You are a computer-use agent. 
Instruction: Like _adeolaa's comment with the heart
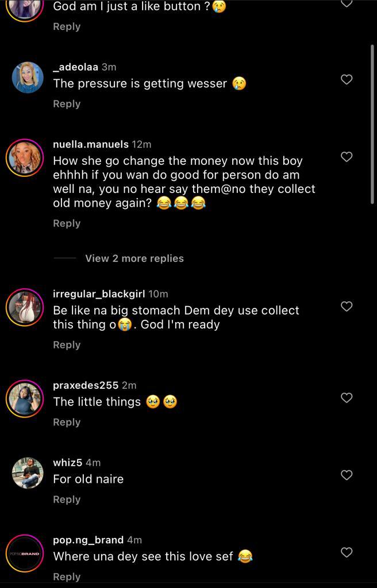pos(347,80)
